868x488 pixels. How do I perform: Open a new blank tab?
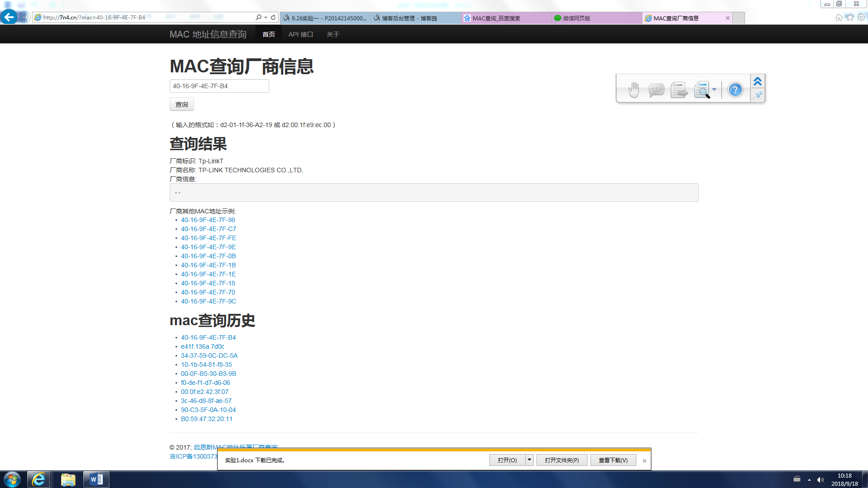(739, 18)
